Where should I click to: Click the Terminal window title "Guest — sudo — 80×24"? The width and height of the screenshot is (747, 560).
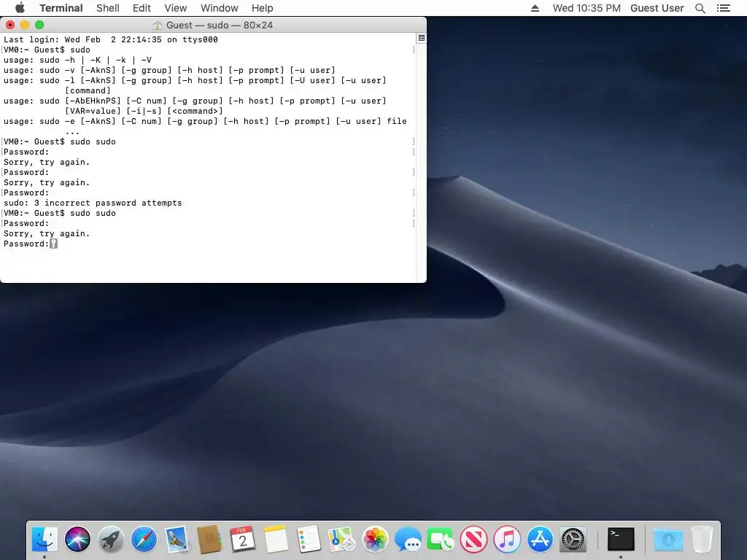tap(220, 26)
